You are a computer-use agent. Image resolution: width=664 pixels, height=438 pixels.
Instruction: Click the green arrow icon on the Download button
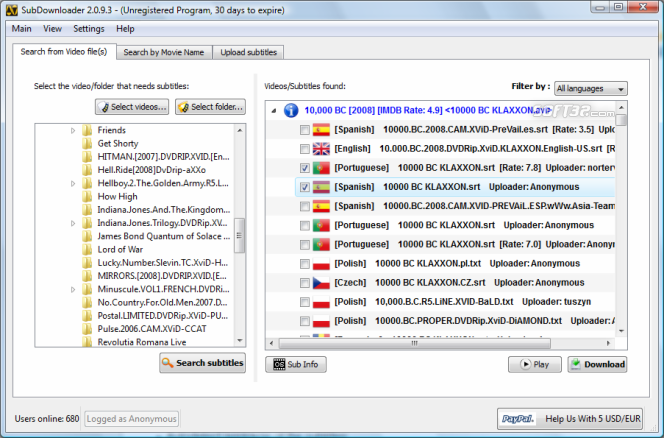click(575, 364)
